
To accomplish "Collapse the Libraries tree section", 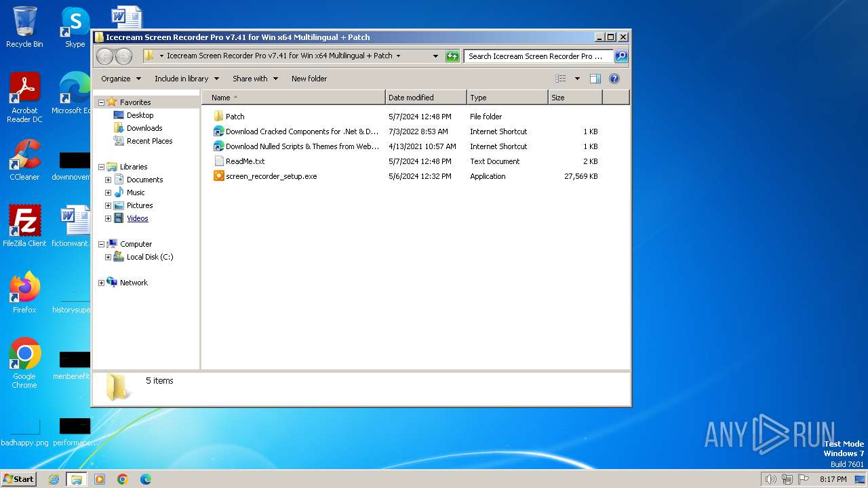I will tap(102, 167).
